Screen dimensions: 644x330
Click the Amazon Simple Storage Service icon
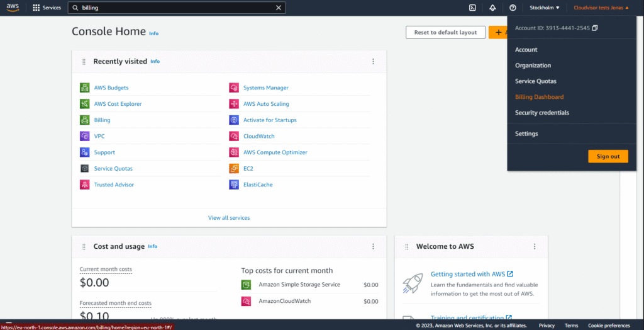[x=246, y=284]
